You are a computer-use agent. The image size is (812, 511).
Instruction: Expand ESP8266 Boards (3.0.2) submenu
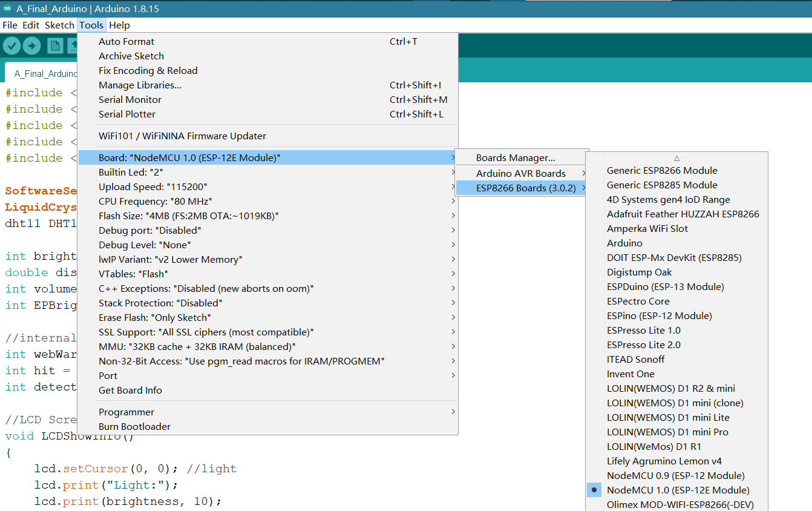(522, 188)
